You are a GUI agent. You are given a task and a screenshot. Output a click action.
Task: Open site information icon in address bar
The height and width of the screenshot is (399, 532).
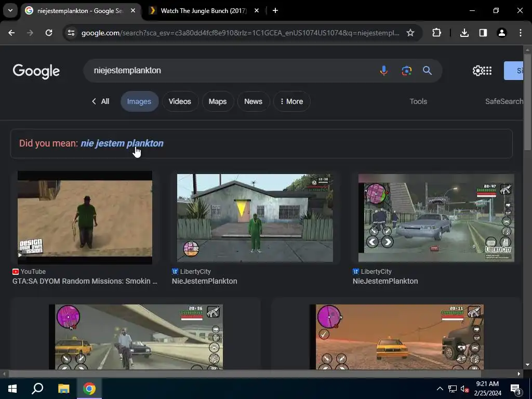pos(71,33)
